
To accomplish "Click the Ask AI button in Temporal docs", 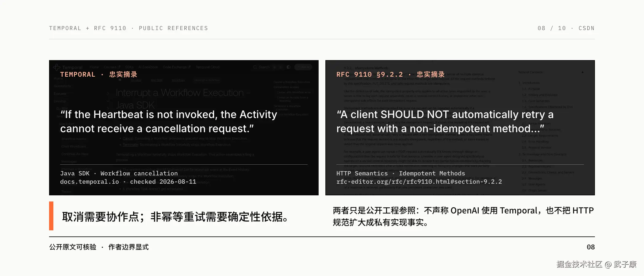I will click(303, 67).
